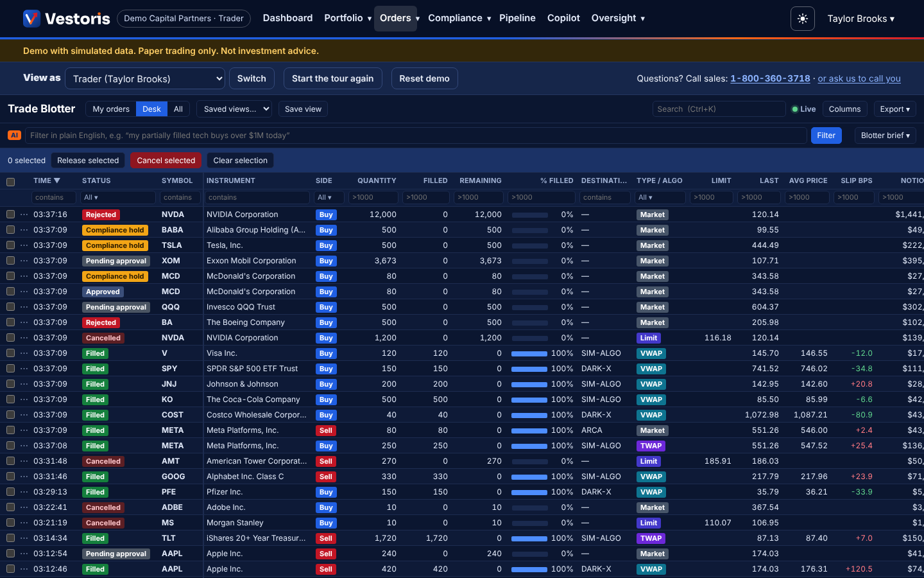Click Start the tour again

point(332,78)
